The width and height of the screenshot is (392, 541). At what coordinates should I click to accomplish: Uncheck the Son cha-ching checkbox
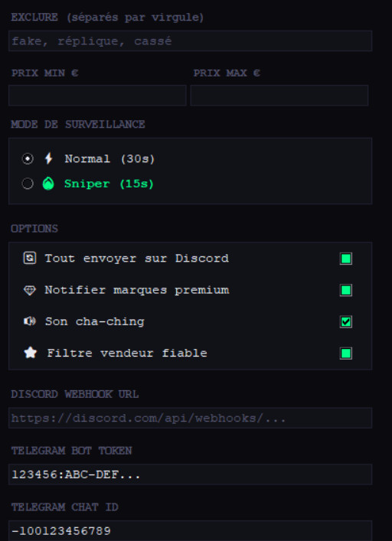pos(346,322)
